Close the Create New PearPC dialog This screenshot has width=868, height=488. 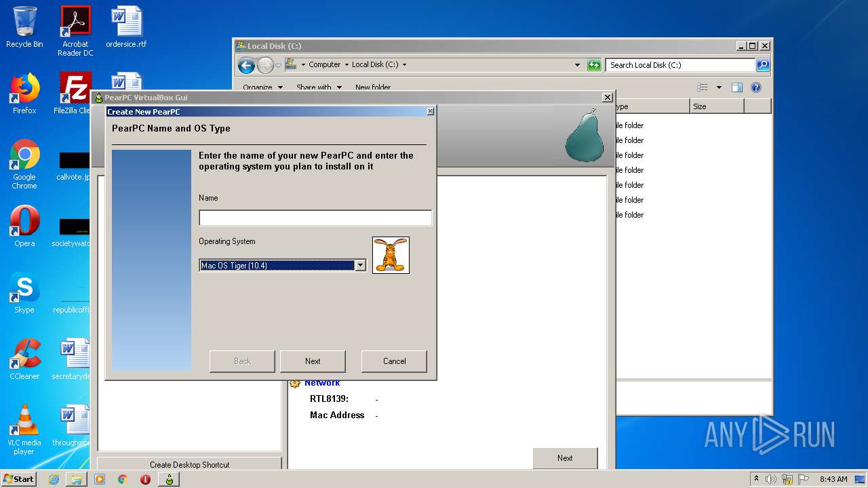pos(430,112)
